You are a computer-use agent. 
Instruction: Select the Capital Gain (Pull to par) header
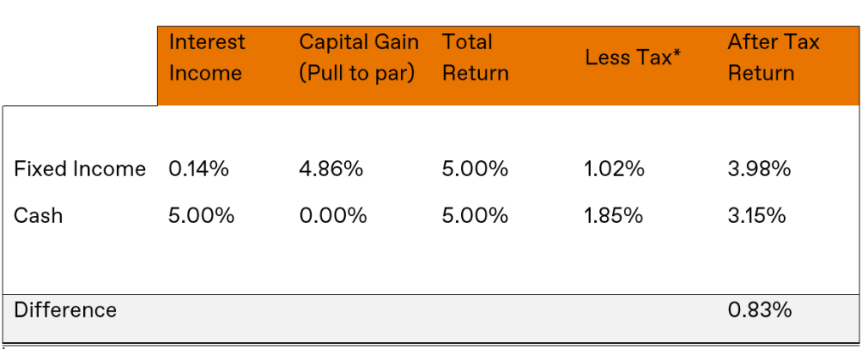pyautogui.click(x=359, y=58)
